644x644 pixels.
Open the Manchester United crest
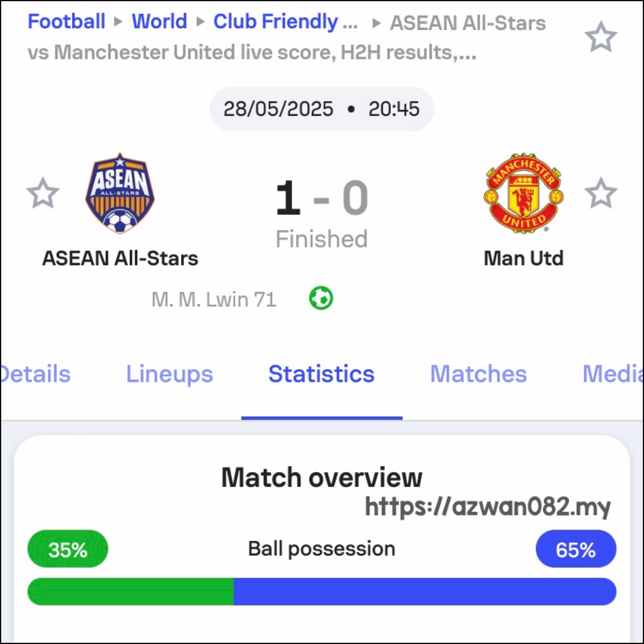click(x=523, y=194)
